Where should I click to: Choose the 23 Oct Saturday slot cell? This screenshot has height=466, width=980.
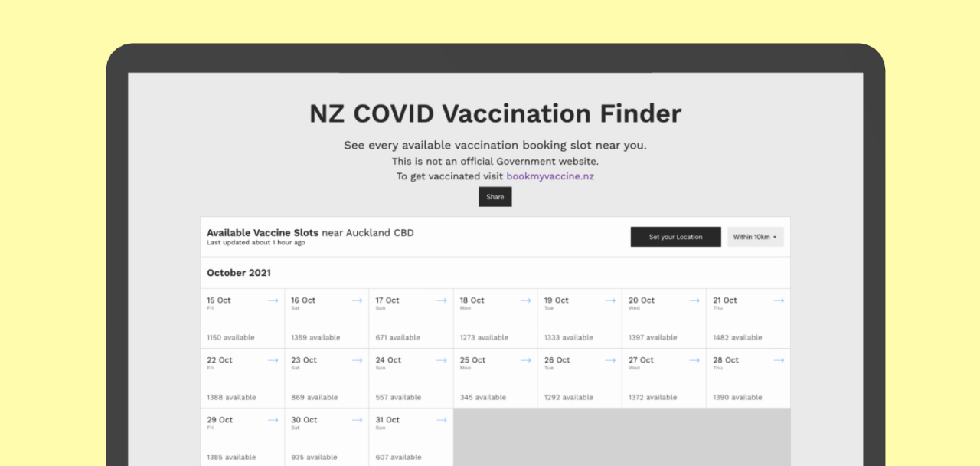coord(326,379)
